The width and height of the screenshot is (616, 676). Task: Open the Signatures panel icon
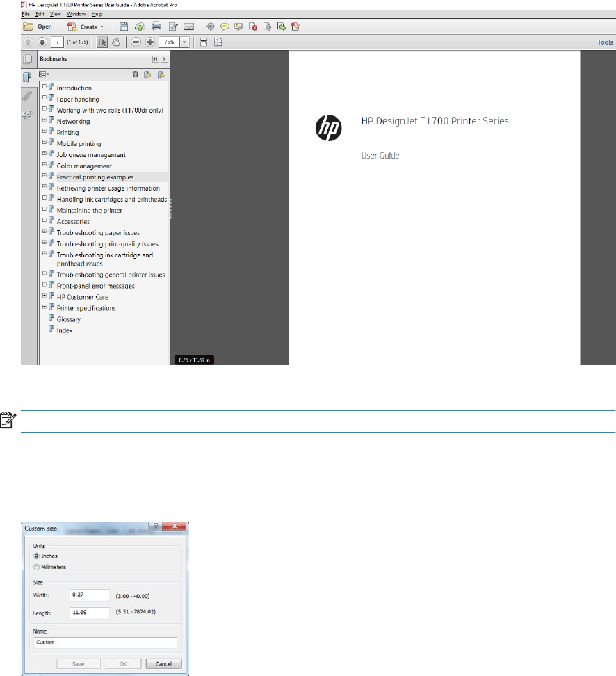27,115
